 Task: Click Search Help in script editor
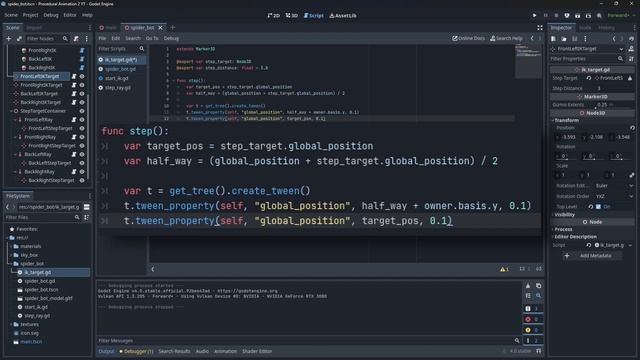(506, 38)
